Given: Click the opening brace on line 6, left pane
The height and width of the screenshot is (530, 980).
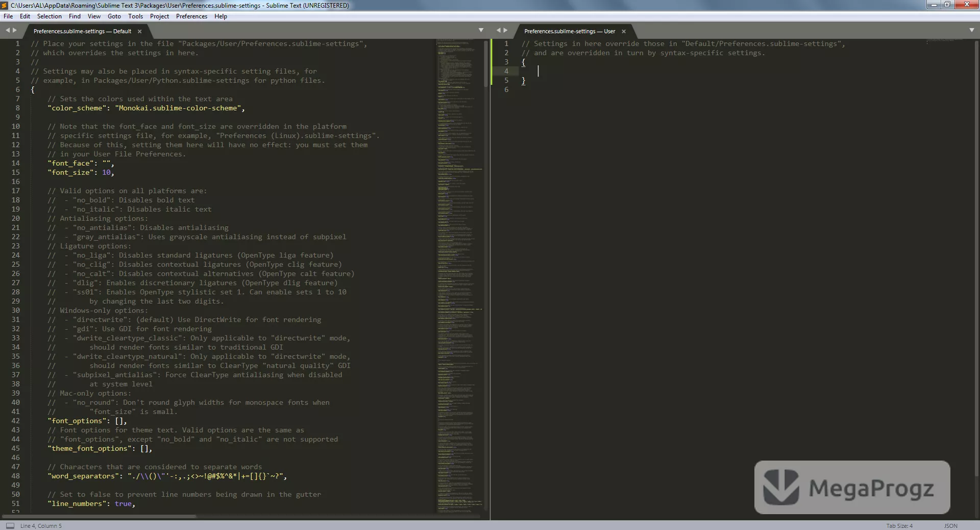Looking at the screenshot, I should [x=33, y=90].
